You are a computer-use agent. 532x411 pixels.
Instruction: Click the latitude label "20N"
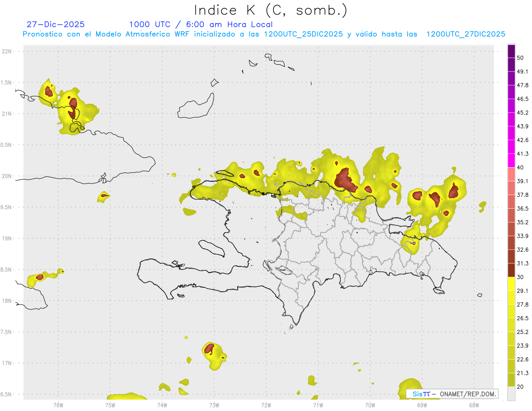(x=8, y=176)
